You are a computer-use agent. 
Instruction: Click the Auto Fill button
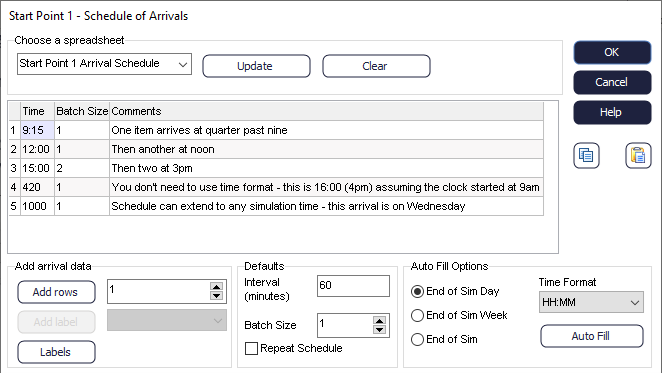click(x=591, y=336)
